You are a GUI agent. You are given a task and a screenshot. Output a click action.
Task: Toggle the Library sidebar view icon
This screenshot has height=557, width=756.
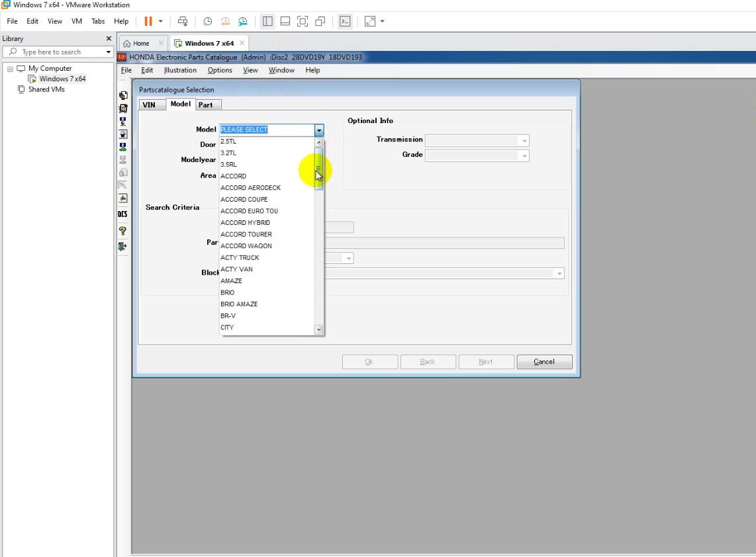coord(267,21)
